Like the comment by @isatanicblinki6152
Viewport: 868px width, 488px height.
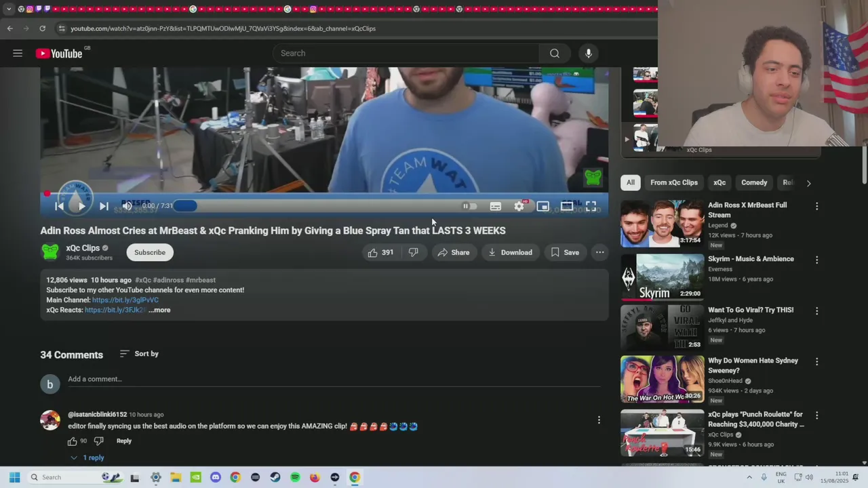click(72, 441)
